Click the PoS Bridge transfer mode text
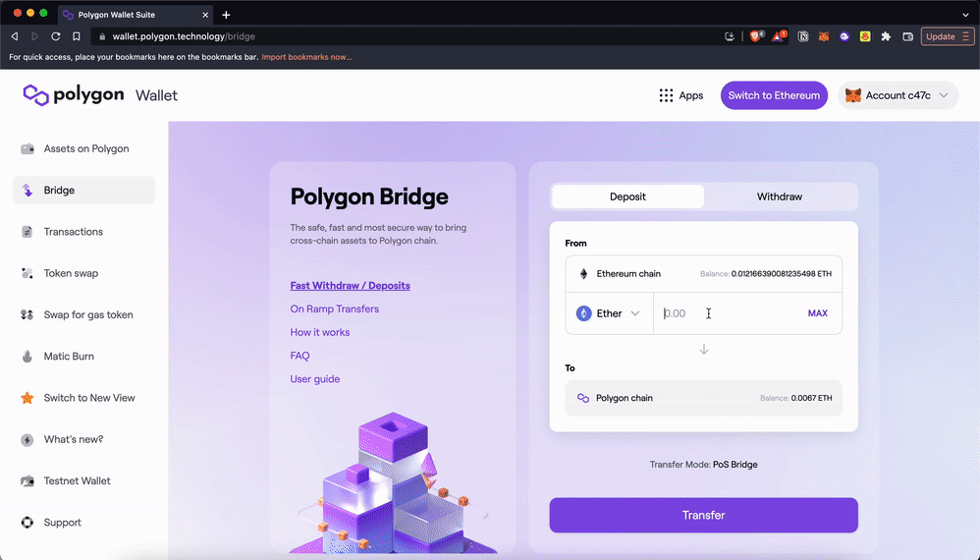 click(735, 465)
